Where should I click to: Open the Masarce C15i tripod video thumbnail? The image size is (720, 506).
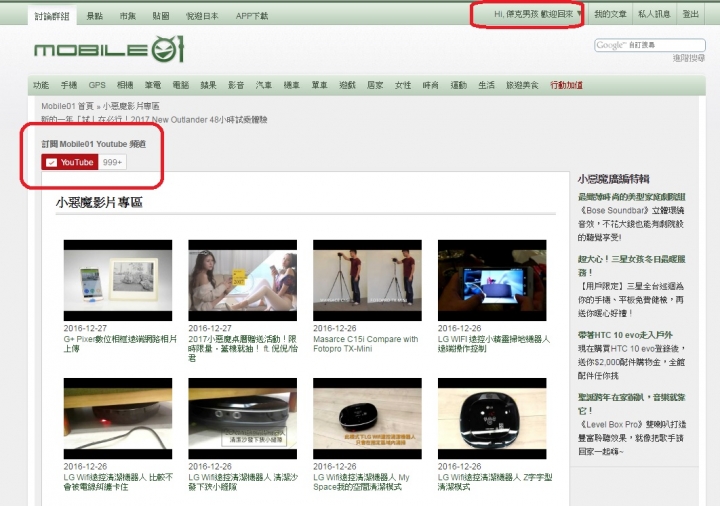tap(367, 280)
